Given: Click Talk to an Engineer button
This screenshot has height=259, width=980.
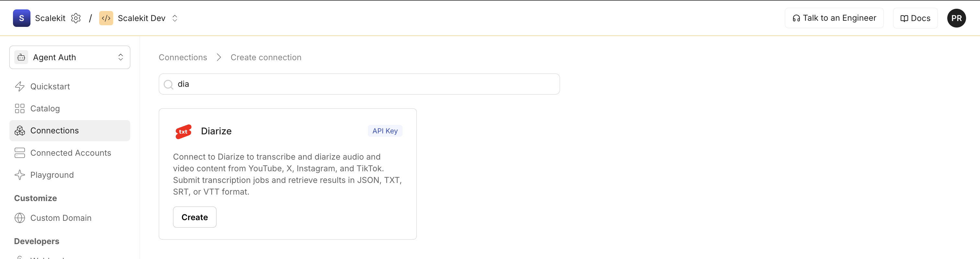Looking at the screenshot, I should click(x=834, y=18).
